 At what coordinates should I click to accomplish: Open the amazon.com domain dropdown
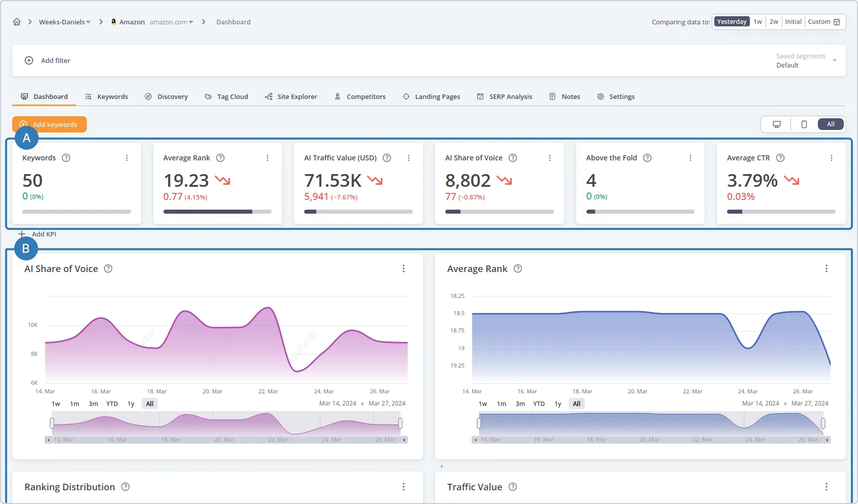(190, 22)
